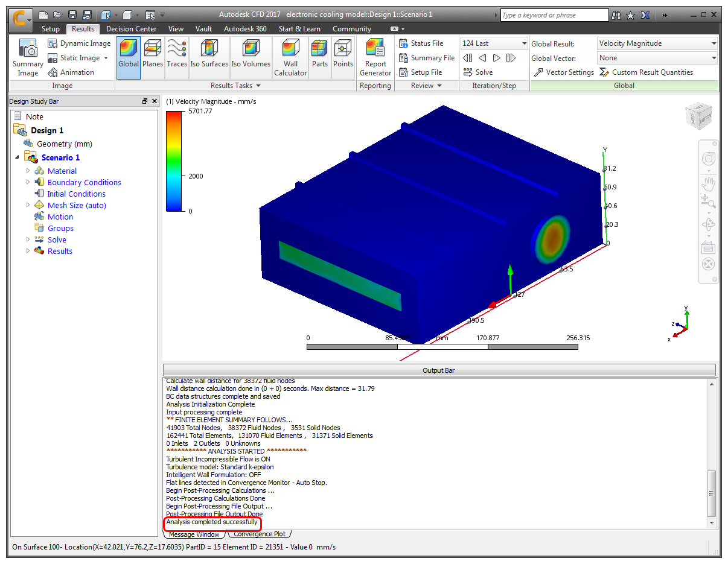This screenshot has height=564, width=728.
Task: Select the Points results task
Action: pyautogui.click(x=343, y=58)
